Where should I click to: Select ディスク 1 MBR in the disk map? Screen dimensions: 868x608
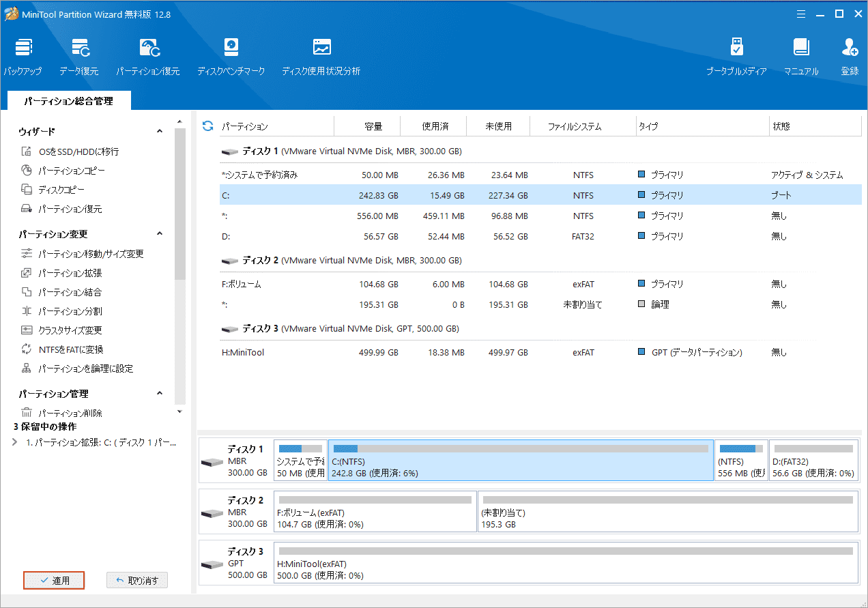235,461
